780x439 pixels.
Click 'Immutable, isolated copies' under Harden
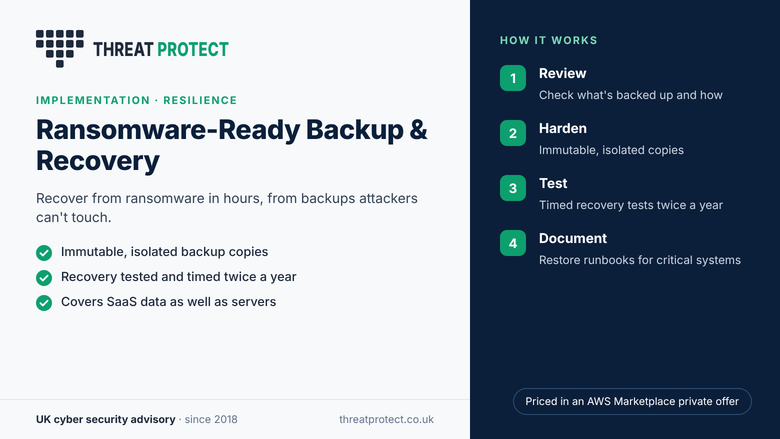(x=611, y=150)
